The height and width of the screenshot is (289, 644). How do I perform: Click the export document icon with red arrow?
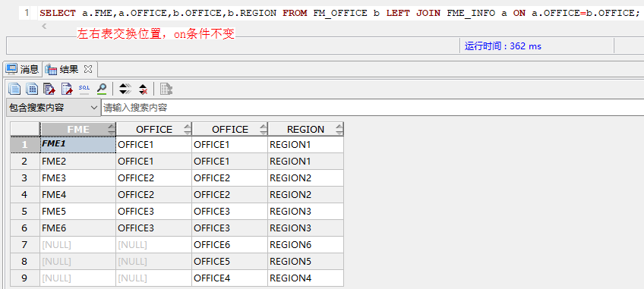(67, 89)
